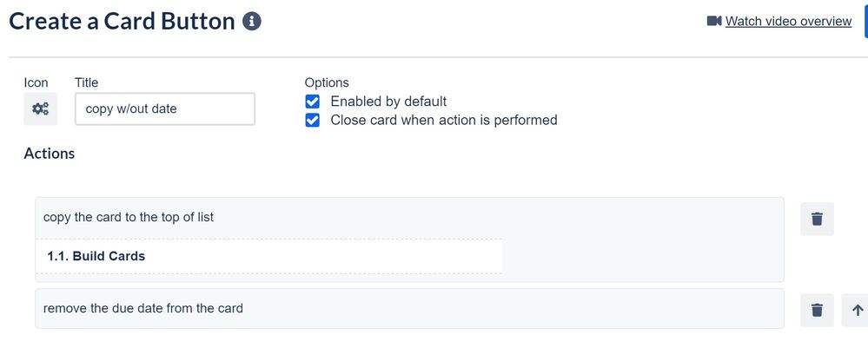Select the remove the due date from the card row
Viewport: 868px width, 348px height.
coord(409,308)
